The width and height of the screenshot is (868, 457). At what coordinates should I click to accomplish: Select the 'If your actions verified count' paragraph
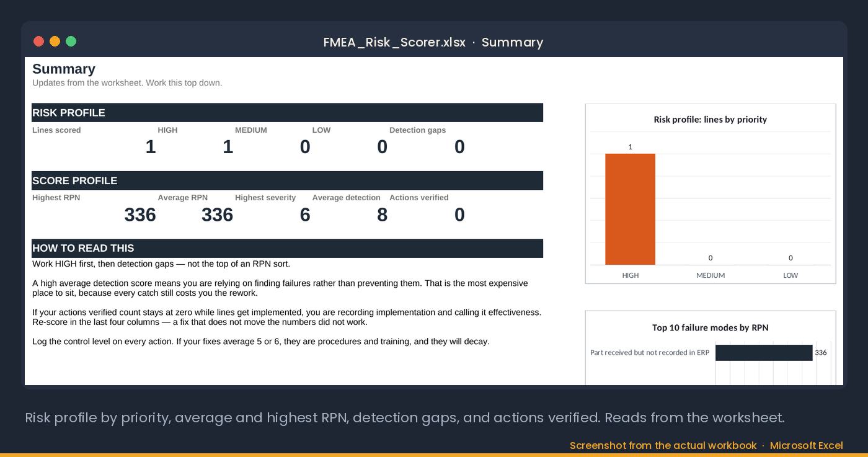287,317
